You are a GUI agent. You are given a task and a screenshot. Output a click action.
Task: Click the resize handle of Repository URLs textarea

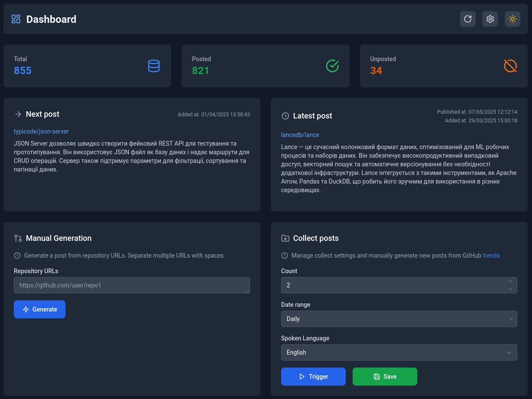[x=247, y=291]
